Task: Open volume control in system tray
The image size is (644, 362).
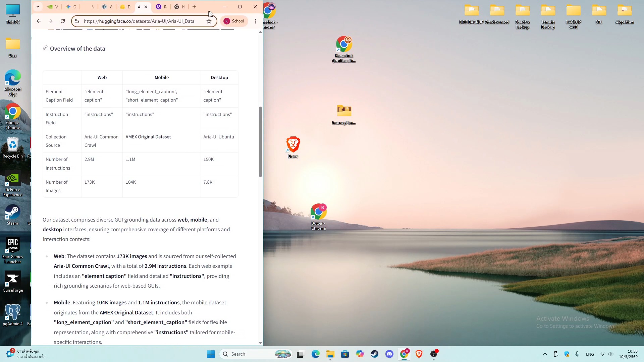Action: point(610,354)
